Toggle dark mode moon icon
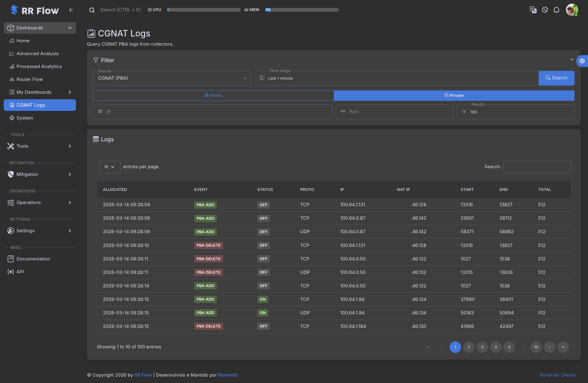The height and width of the screenshot is (383, 588). (x=545, y=10)
